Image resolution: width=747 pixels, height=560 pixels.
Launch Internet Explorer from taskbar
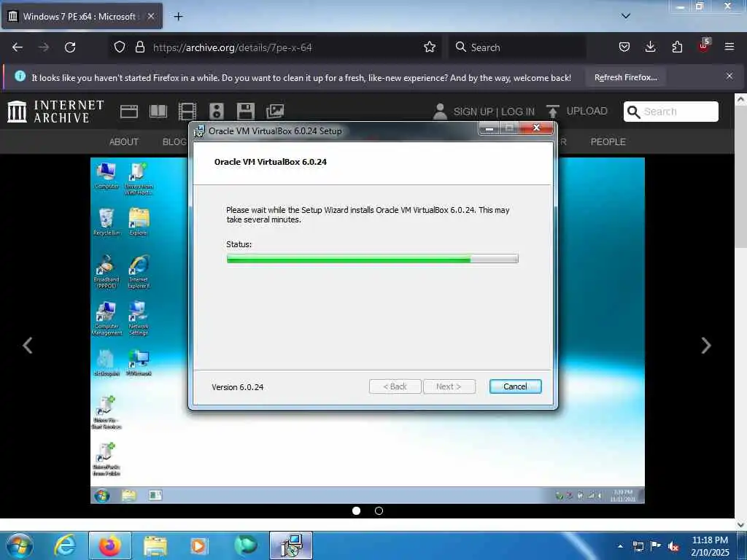pos(65,545)
